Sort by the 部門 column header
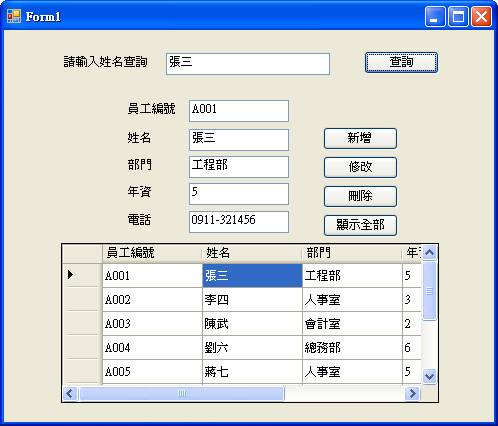Screen dimensions: 498x426 [x=352, y=253]
